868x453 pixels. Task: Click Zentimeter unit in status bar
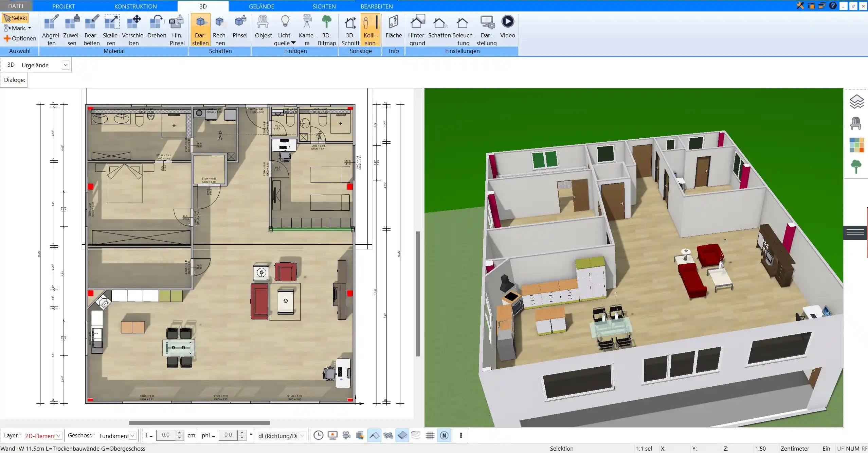[795, 449]
